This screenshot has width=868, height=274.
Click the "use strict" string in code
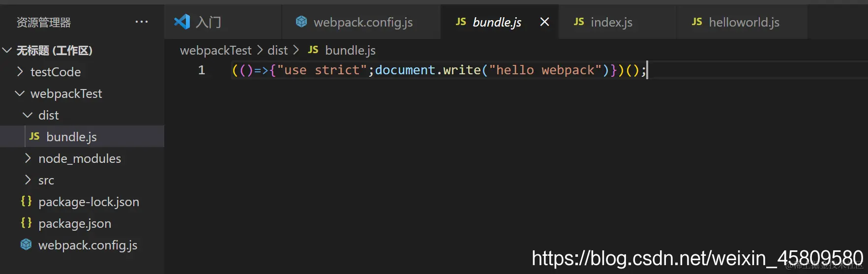coord(322,70)
